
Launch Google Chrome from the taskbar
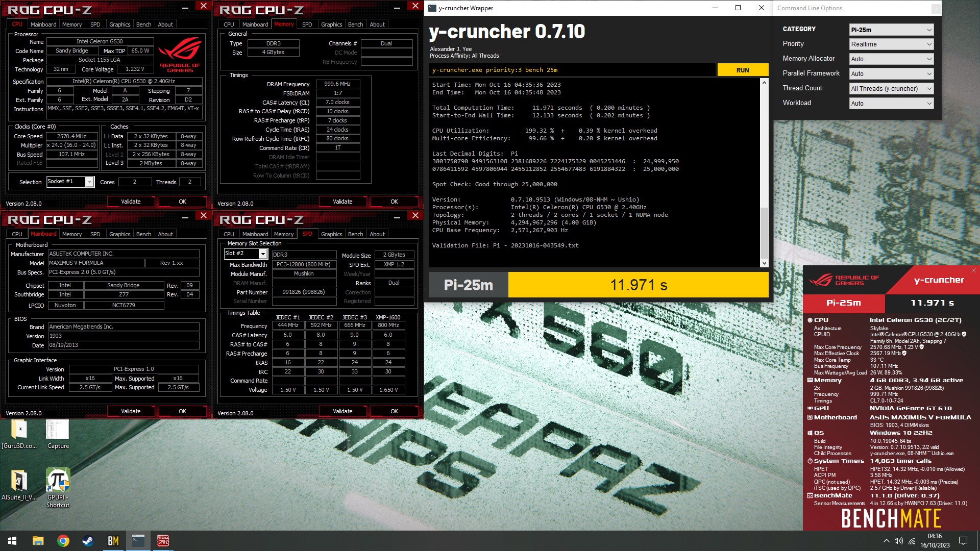tap(63, 541)
